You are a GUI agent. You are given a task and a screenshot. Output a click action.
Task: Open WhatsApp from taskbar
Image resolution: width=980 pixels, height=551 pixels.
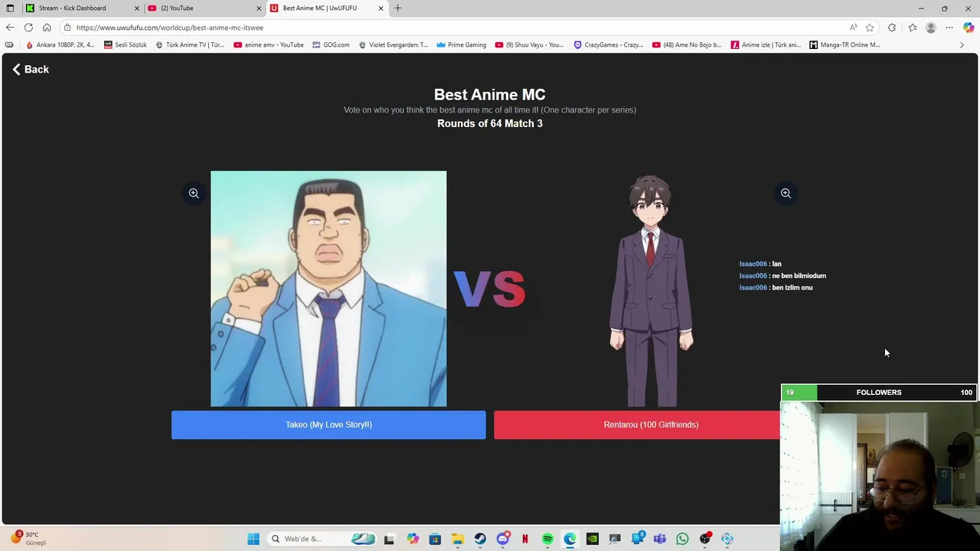pyautogui.click(x=682, y=539)
